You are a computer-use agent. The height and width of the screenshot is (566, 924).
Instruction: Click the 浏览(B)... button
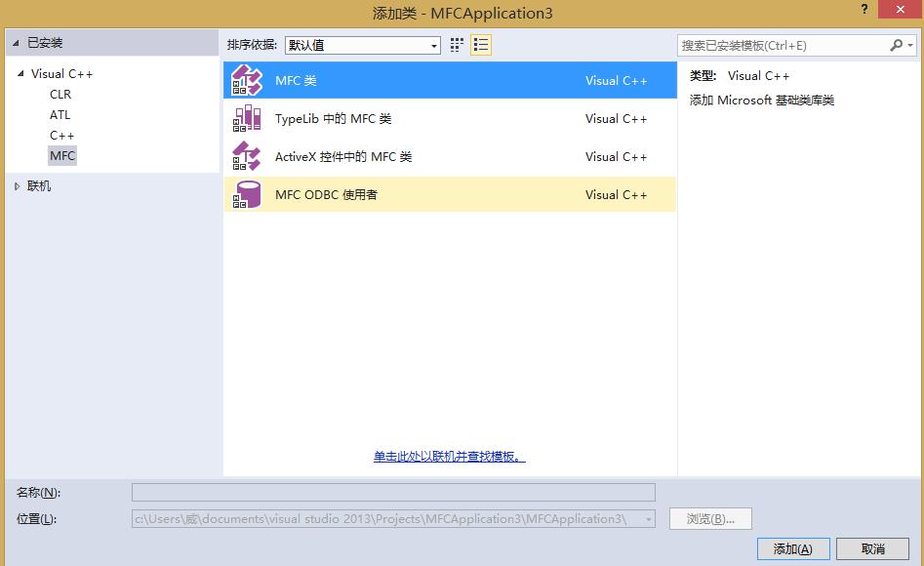pyautogui.click(x=710, y=519)
